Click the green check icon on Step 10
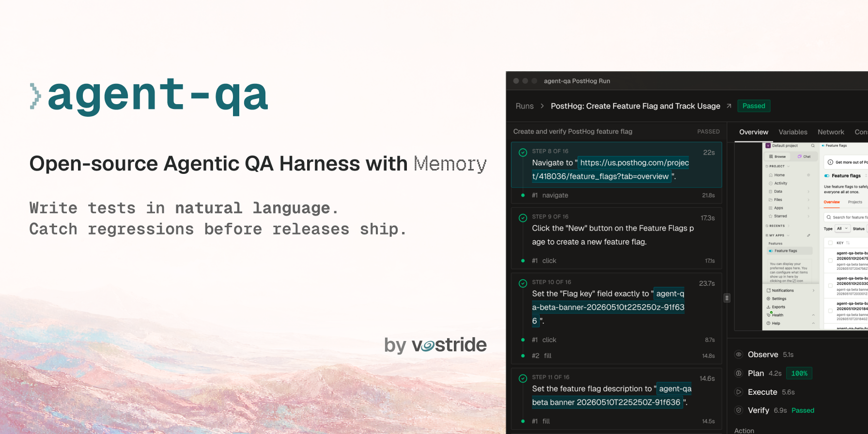 pyautogui.click(x=523, y=283)
